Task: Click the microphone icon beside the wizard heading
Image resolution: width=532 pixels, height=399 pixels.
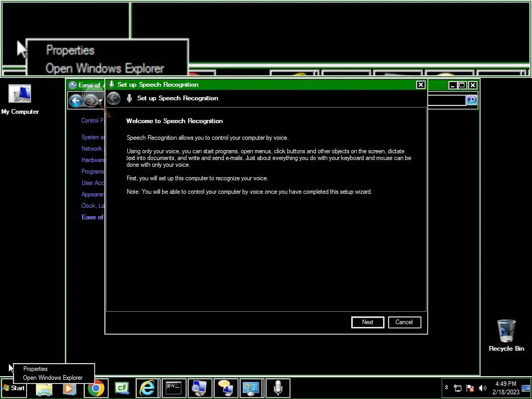Action: (x=129, y=98)
